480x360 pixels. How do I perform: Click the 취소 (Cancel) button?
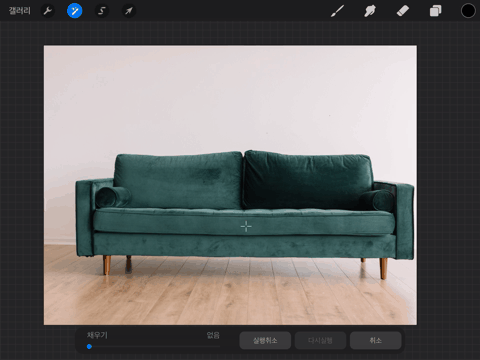[x=376, y=340]
